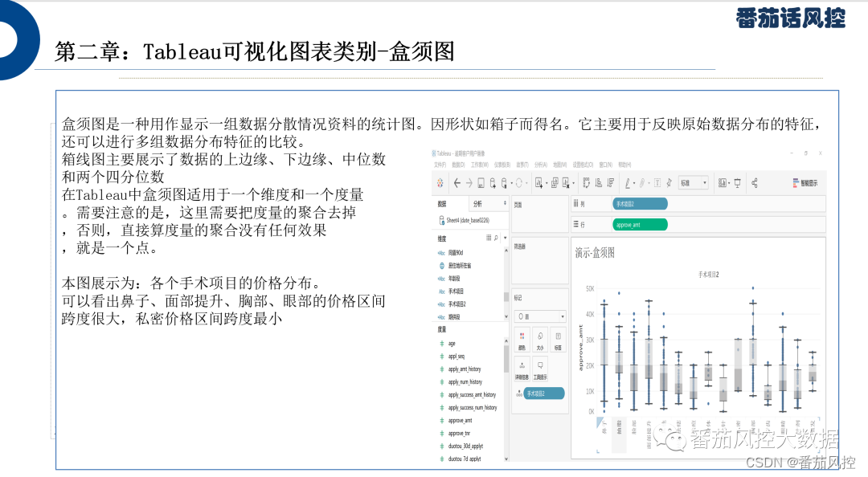The image size is (868, 477).
Task: Open the 设置格式(O) menu
Action: pos(583,165)
